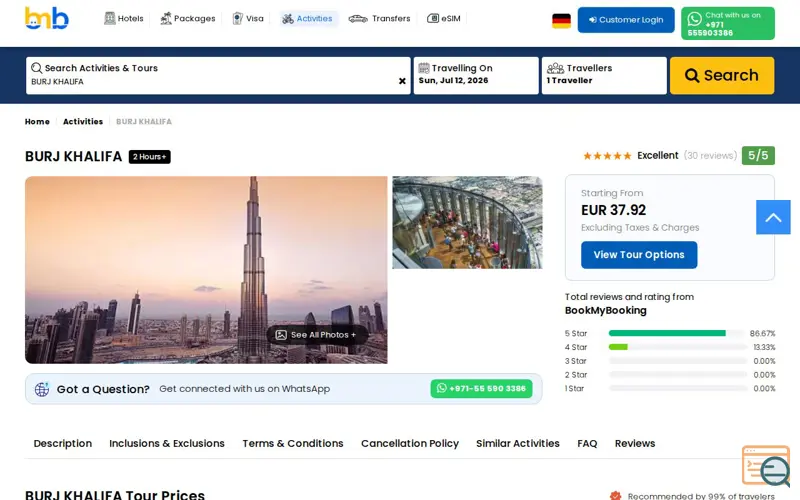The image size is (800, 500).
Task: Switch to Cancellation Policy tab
Action: (x=410, y=443)
